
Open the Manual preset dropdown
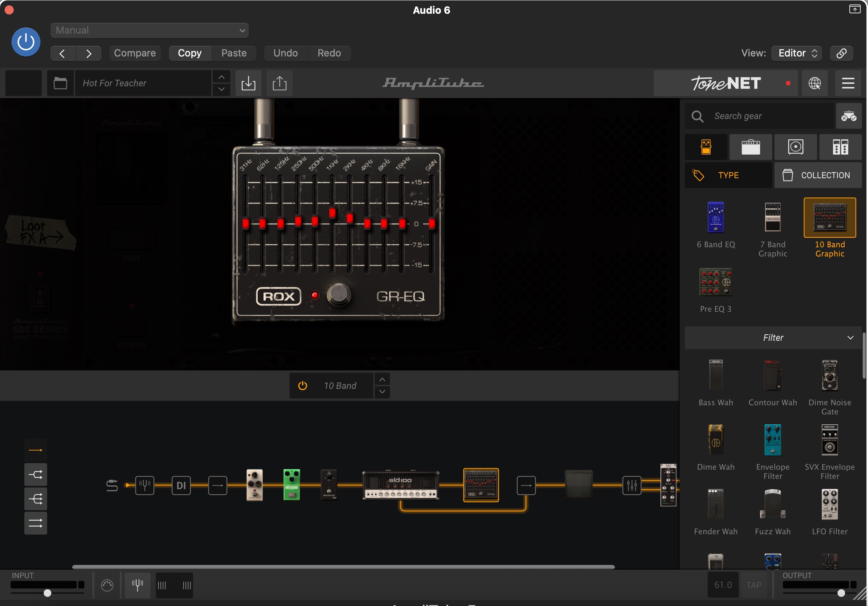click(149, 30)
